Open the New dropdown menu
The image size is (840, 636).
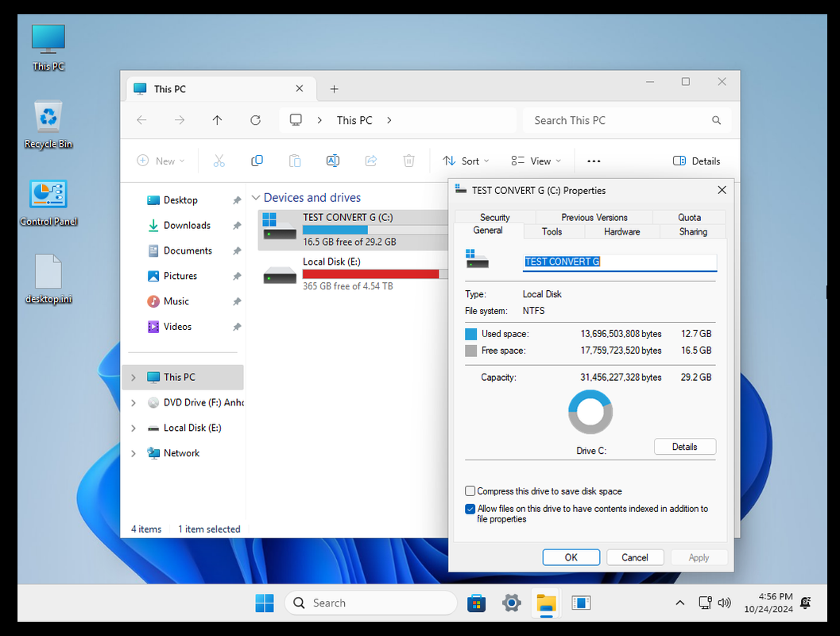161,161
